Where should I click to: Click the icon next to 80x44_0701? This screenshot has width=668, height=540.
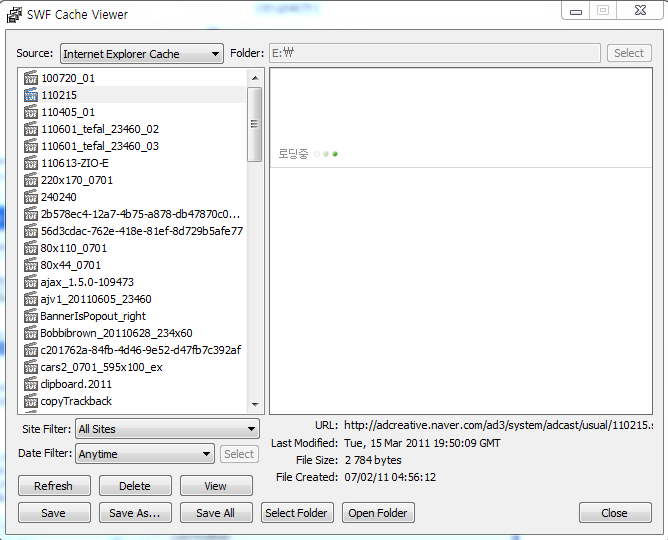pyautogui.click(x=31, y=265)
